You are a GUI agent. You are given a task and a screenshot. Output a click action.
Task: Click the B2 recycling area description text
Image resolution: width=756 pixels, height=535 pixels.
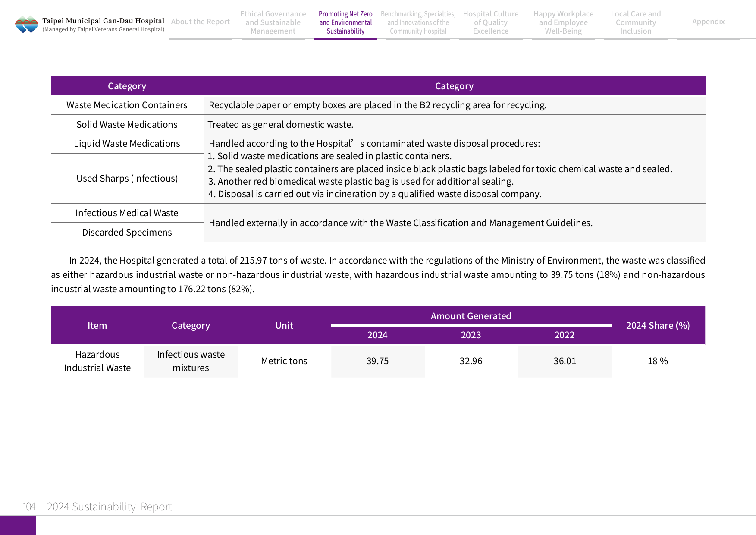[x=377, y=105]
